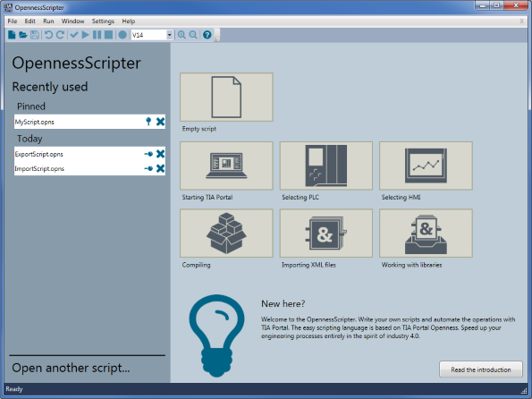Open the Run menu
This screenshot has width=532, height=399.
click(48, 21)
